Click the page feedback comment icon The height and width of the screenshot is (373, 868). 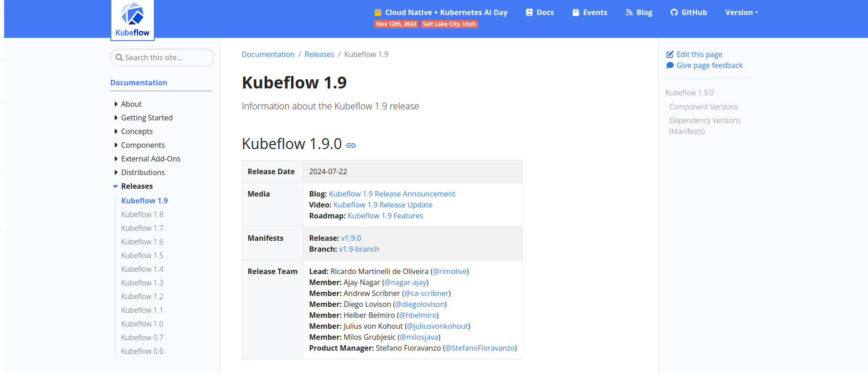point(670,65)
